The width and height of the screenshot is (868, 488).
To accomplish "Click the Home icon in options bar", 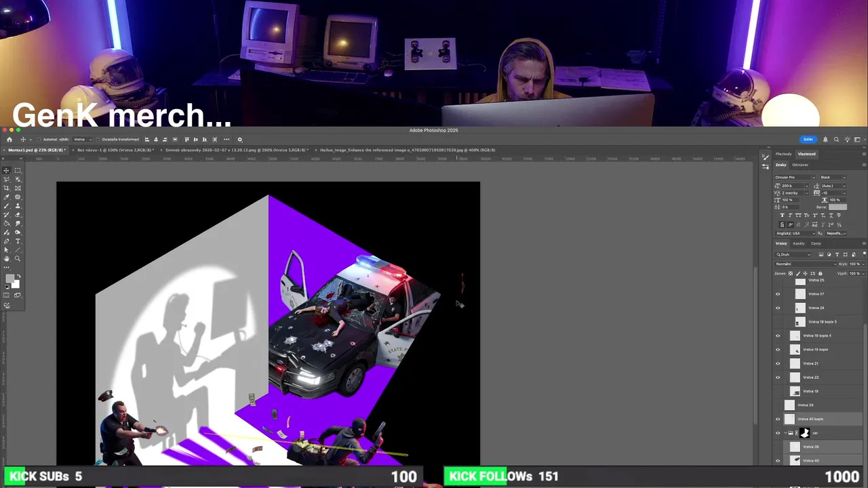I will click(x=9, y=140).
